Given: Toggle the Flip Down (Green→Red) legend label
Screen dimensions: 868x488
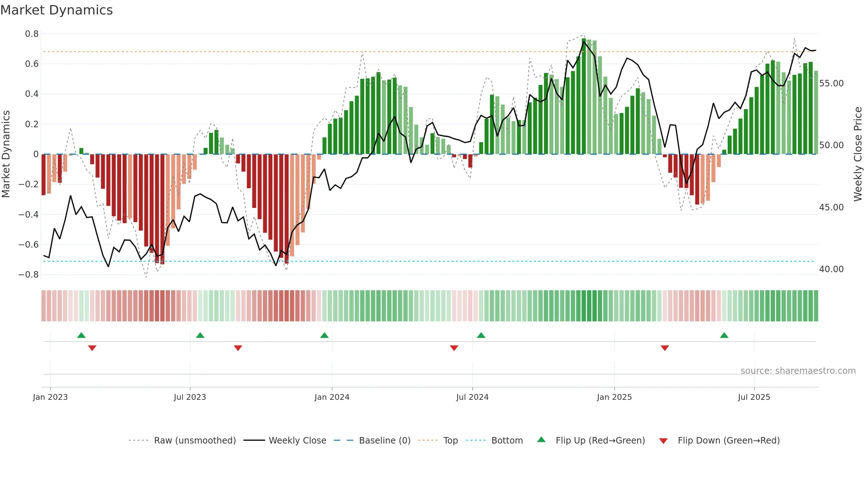Looking at the screenshot, I should click(729, 440).
